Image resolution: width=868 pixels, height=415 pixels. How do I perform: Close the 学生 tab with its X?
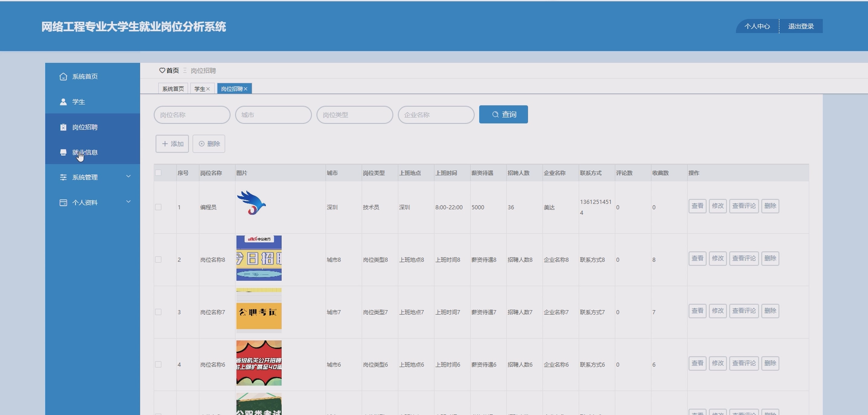click(208, 89)
